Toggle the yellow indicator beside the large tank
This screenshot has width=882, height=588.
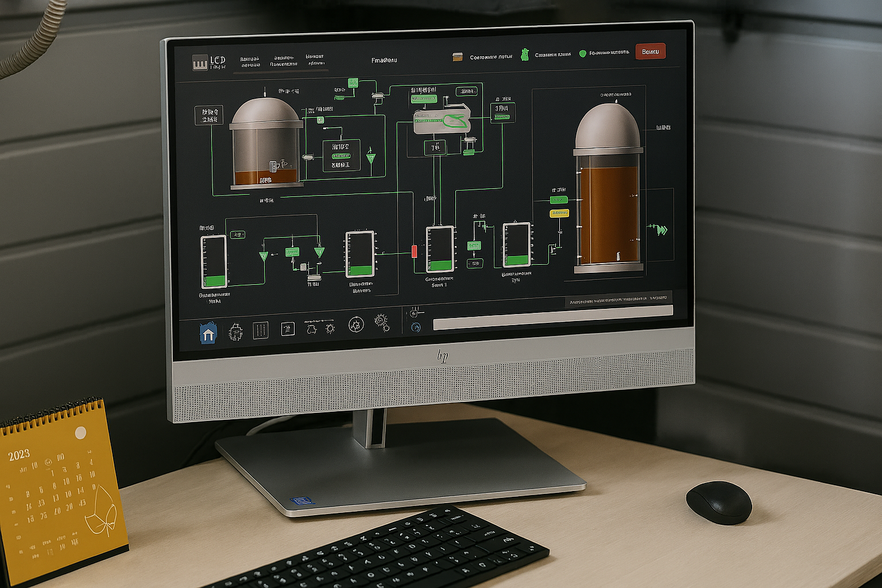(x=559, y=214)
